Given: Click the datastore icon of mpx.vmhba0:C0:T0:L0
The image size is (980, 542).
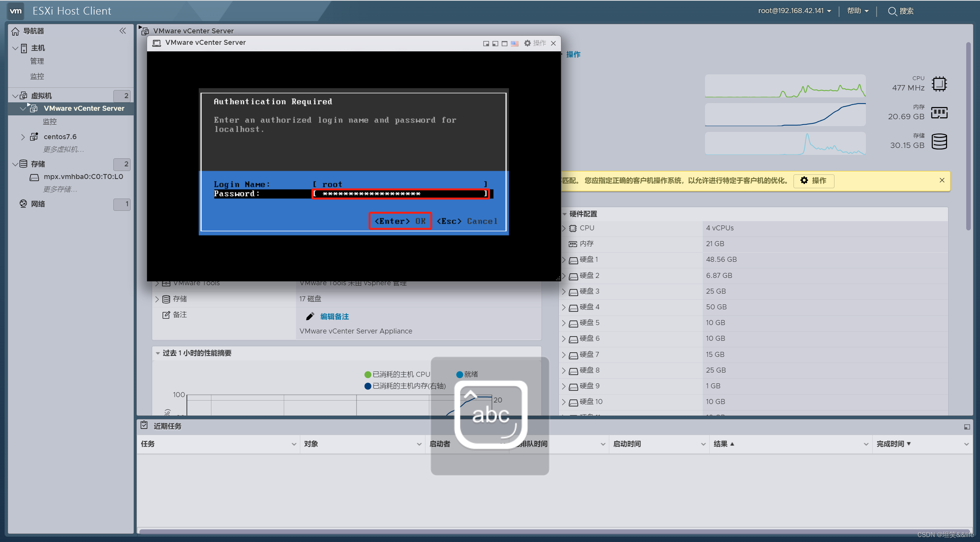Looking at the screenshot, I should 34,177.
